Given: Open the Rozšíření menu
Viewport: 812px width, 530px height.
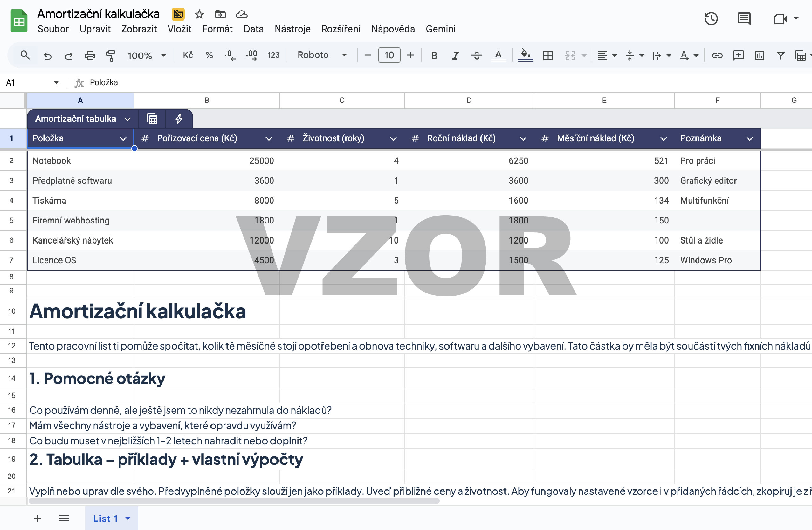Looking at the screenshot, I should point(341,29).
